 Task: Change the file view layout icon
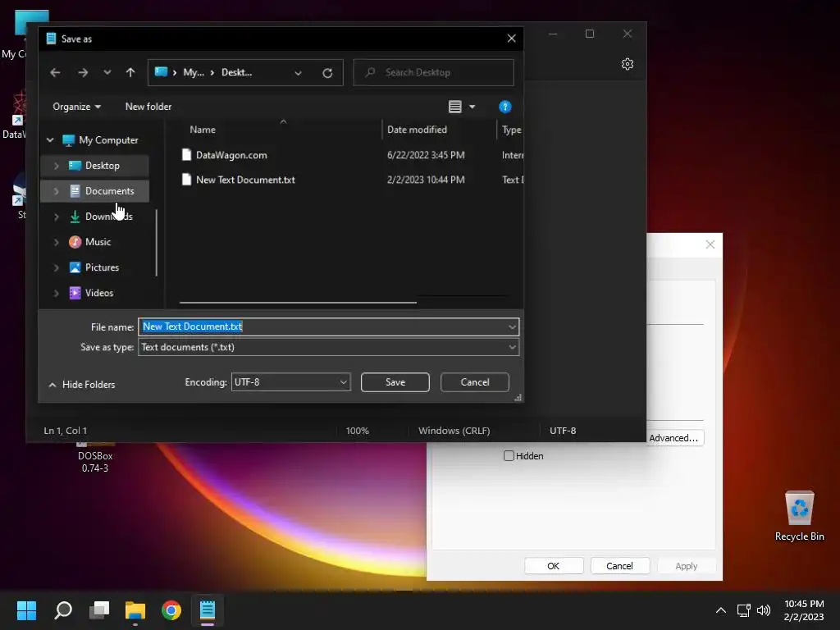(x=454, y=107)
